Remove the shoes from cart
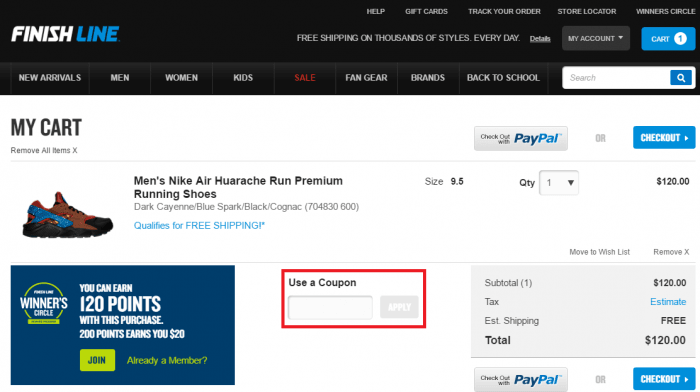Screen dimensions: 700x392 pyautogui.click(x=671, y=252)
